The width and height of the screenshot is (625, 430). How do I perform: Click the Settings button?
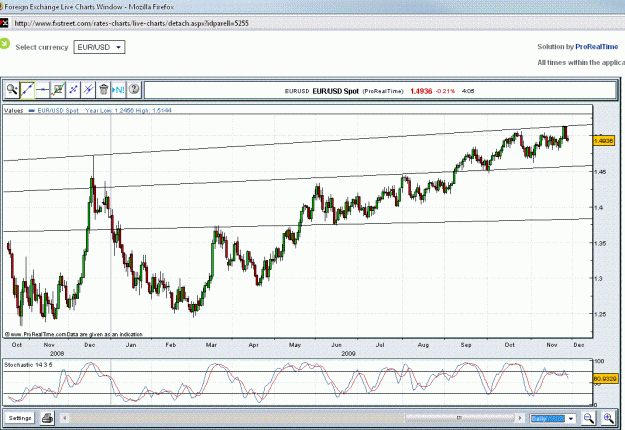[20, 418]
